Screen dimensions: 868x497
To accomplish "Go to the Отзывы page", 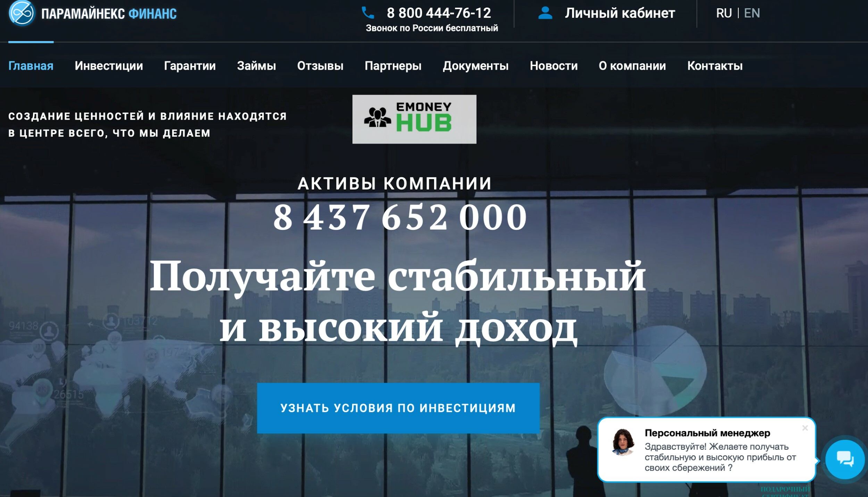I will (320, 66).
